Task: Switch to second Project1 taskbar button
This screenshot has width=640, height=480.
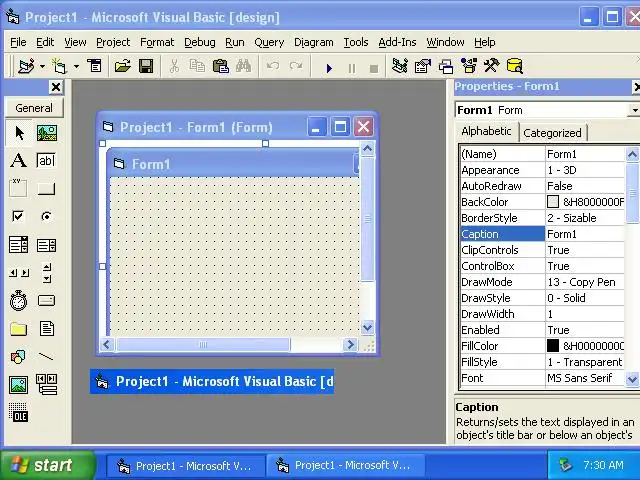Action: pos(345,466)
